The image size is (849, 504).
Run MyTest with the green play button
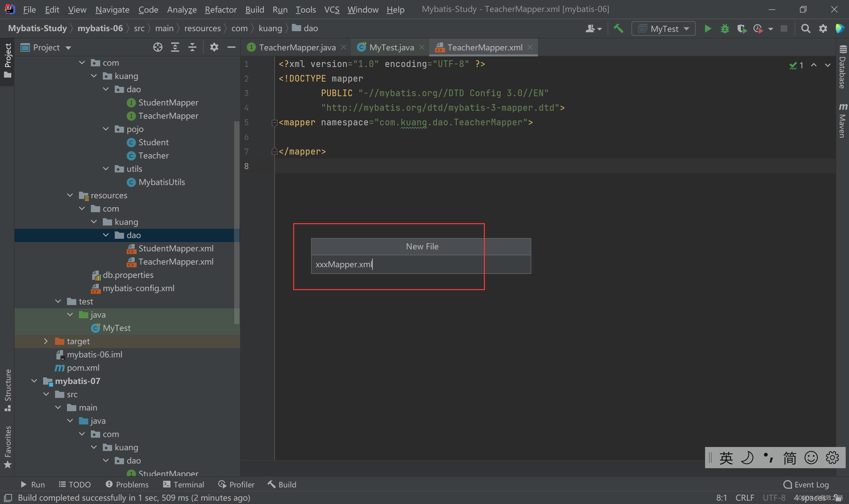point(708,29)
